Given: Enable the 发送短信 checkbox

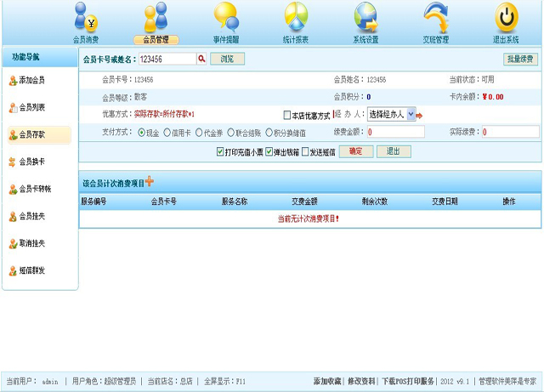Looking at the screenshot, I should 303,151.
